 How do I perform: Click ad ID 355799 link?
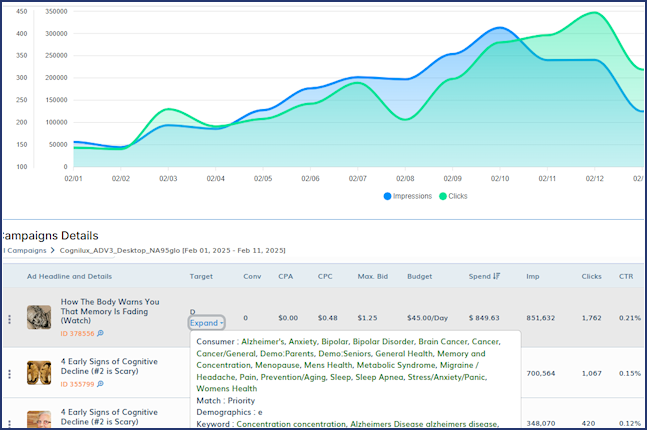click(x=77, y=384)
